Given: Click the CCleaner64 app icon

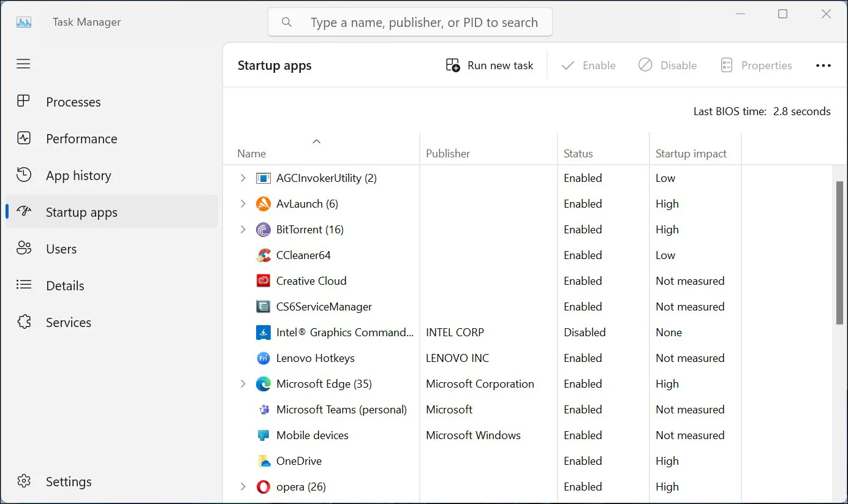Looking at the screenshot, I should click(263, 255).
